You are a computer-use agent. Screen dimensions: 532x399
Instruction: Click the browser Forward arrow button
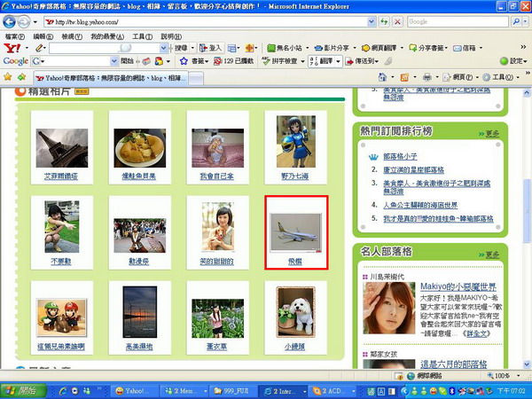pos(24,22)
